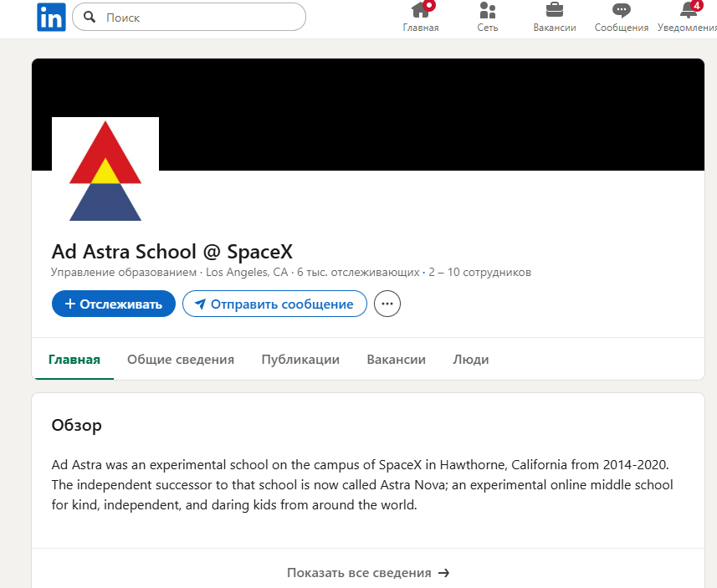Click the 6 тыс. отслеживающих text
Image resolution: width=717 pixels, height=588 pixels.
(358, 273)
